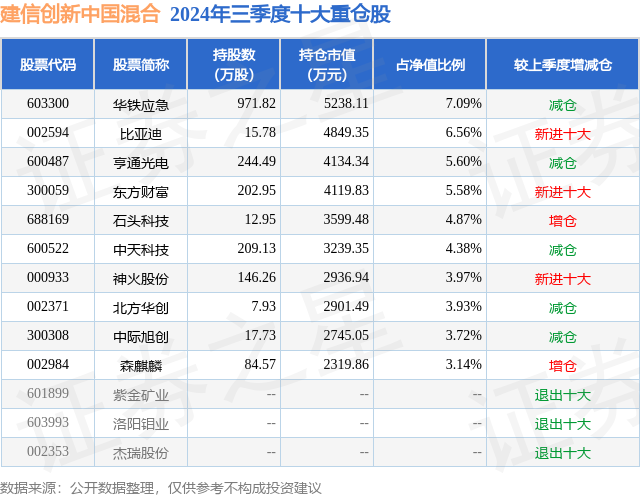The image size is (640, 497).
Task: Click 新进十大 in the 比亚迪 row
Action: [563, 134]
